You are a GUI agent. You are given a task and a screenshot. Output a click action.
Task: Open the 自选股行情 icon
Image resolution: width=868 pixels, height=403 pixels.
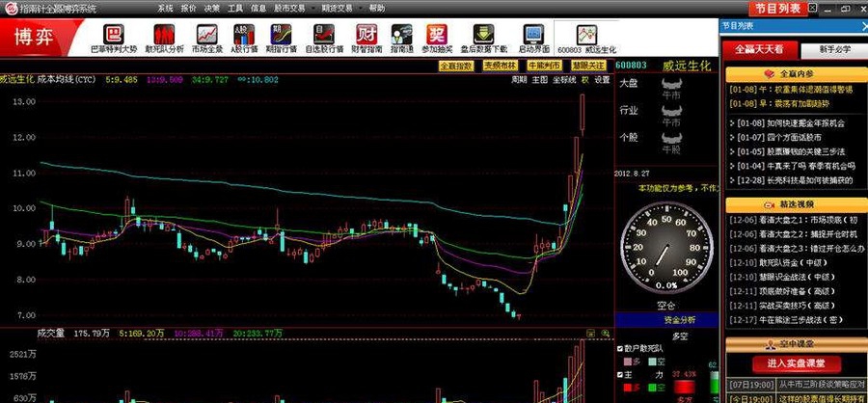click(324, 35)
